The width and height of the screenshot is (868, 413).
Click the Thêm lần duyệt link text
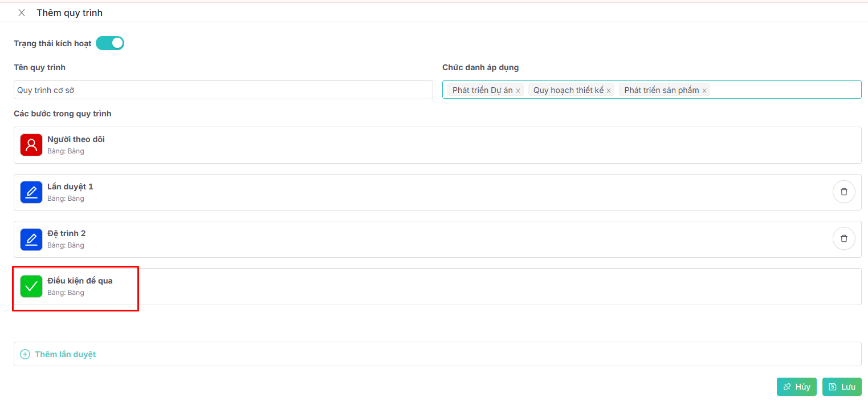coord(65,354)
